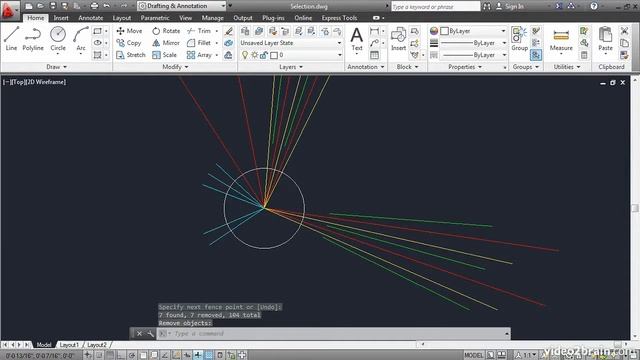Viewport: 640px width, 360px height.
Task: Switch to the Annotate tab
Action: [91, 18]
